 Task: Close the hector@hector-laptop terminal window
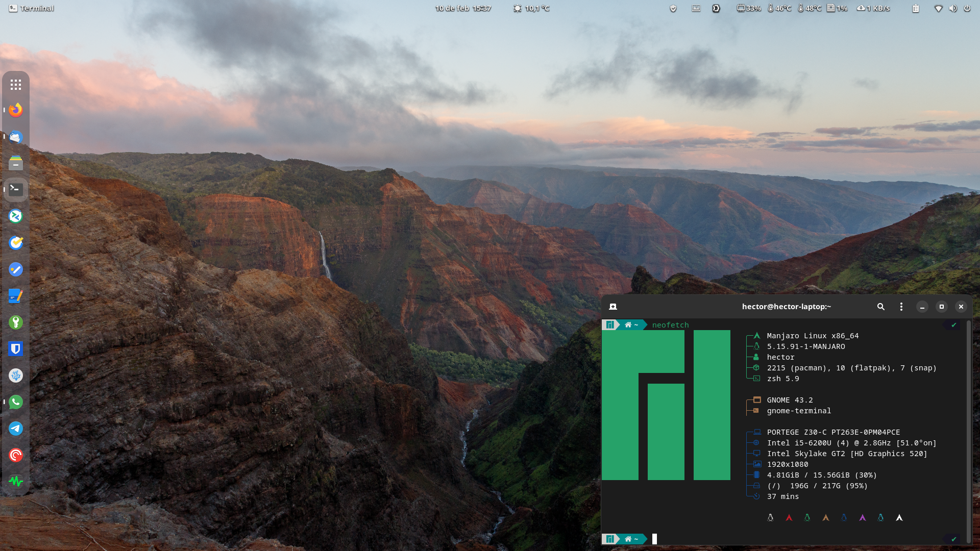[x=961, y=307]
